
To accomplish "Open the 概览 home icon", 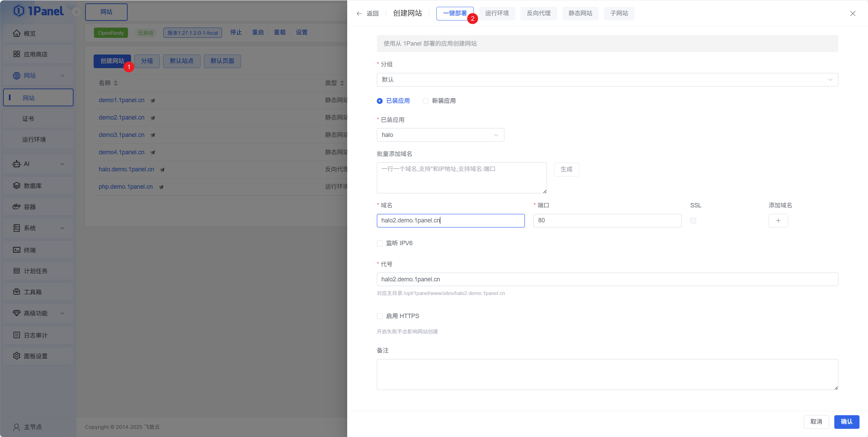I will click(16, 33).
